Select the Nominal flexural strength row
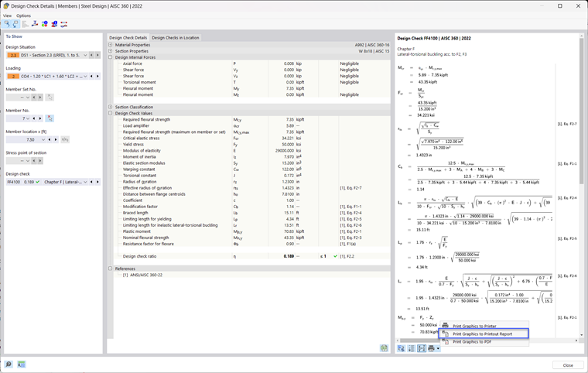The width and height of the screenshot is (588, 373). coord(251,238)
